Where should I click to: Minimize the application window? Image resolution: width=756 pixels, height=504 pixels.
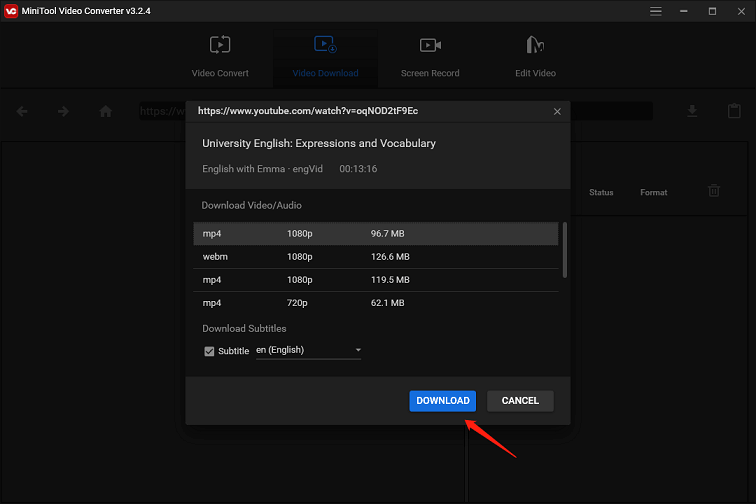pyautogui.click(x=684, y=11)
